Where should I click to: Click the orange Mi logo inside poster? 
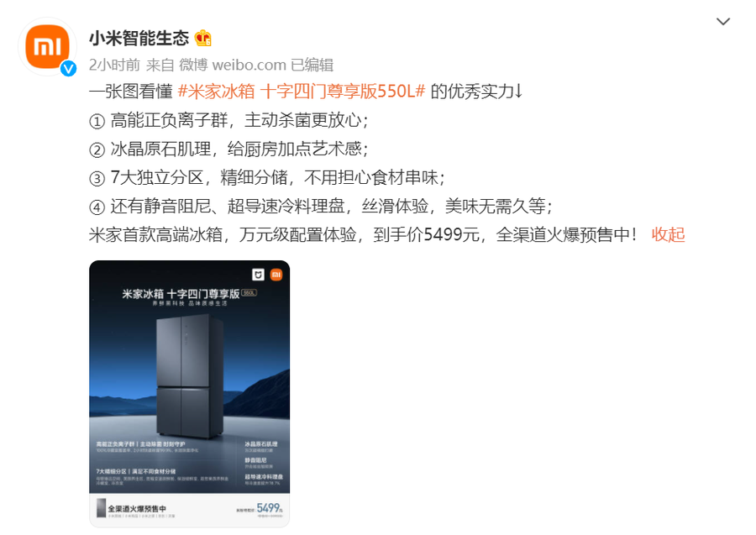click(x=276, y=275)
